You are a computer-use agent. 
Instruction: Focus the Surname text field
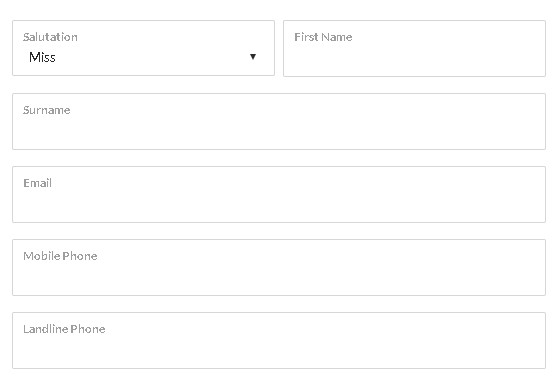click(x=279, y=122)
